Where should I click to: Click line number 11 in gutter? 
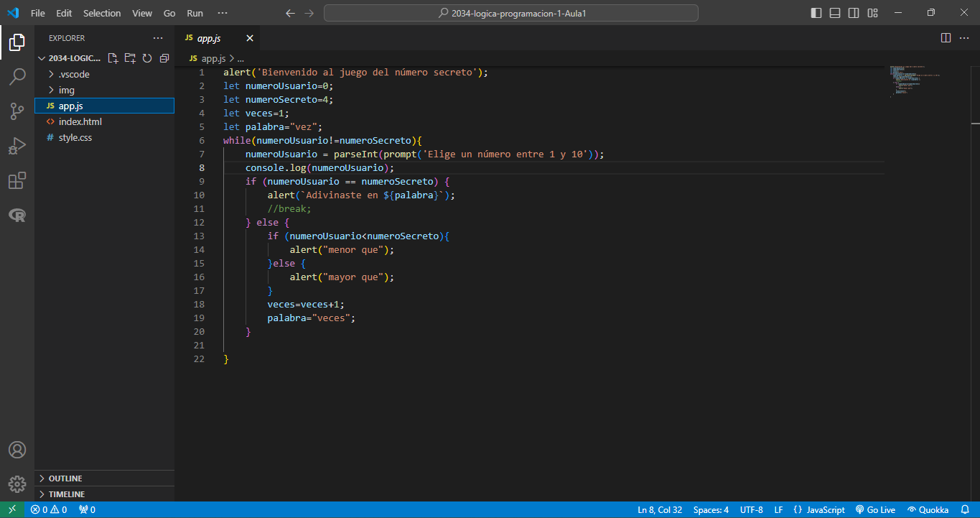(199, 208)
